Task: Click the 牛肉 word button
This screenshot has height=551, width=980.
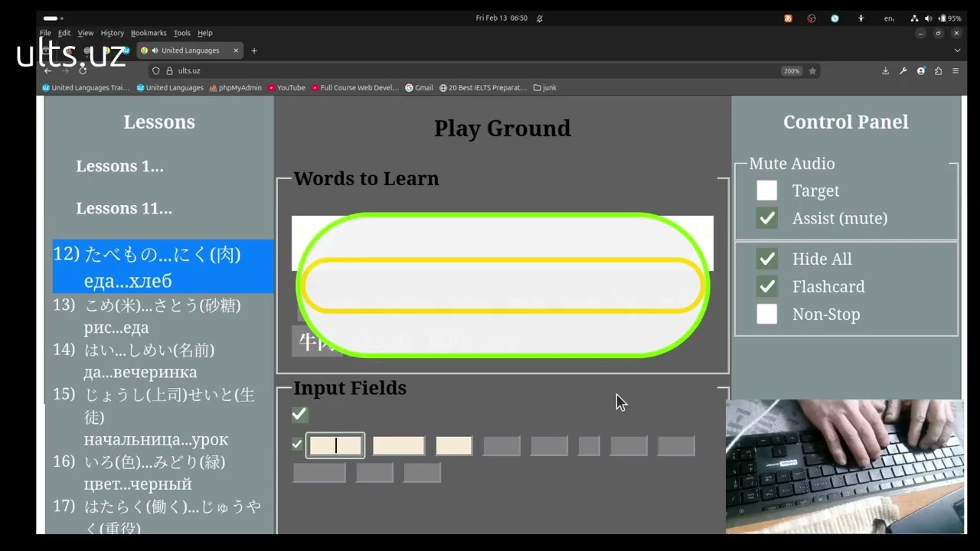Action: click(x=316, y=341)
